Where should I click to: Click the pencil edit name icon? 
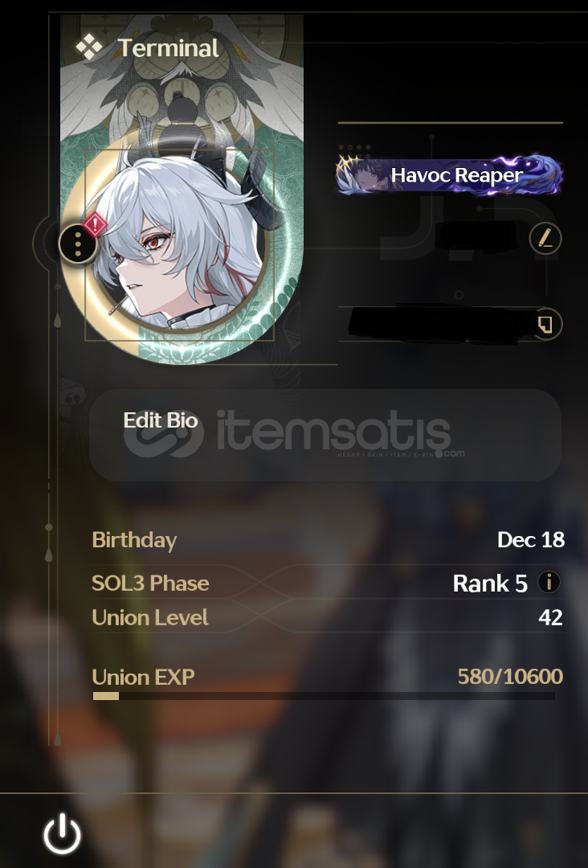pos(545,239)
